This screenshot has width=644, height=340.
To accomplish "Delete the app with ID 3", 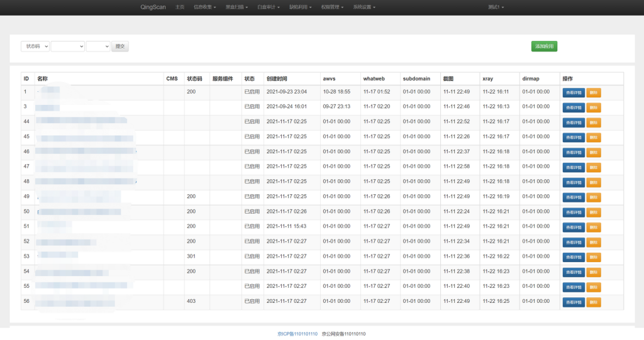I will click(x=594, y=107).
